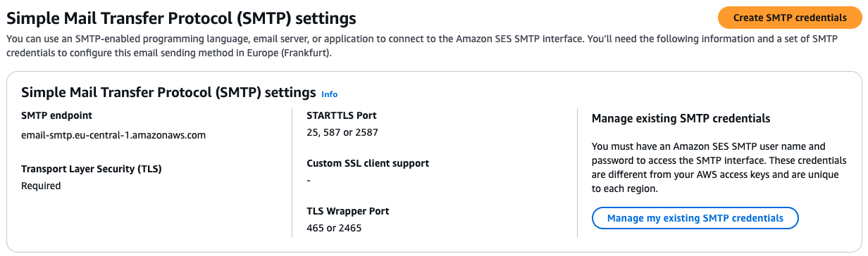Open Manage my existing SMTP credentials
The image size is (868, 256).
pyautogui.click(x=695, y=218)
